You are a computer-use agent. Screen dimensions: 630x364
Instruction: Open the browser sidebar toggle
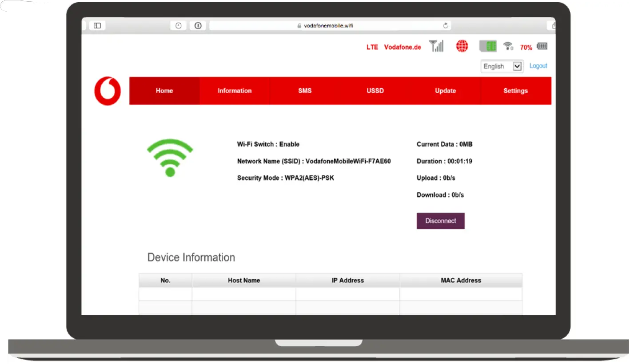pos(97,25)
